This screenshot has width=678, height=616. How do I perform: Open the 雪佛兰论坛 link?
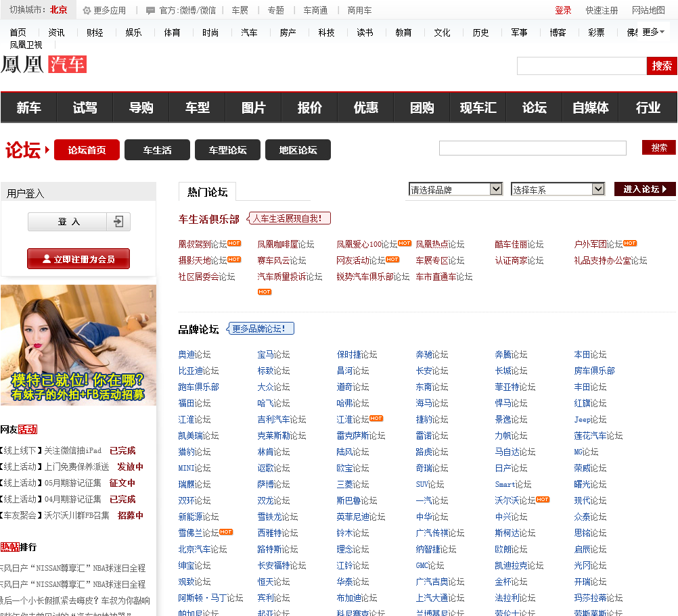point(198,533)
